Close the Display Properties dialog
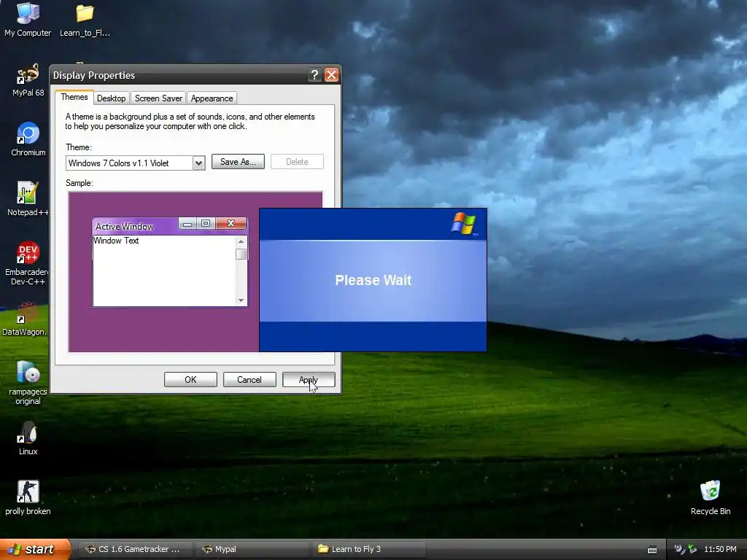747x560 pixels. coord(331,75)
